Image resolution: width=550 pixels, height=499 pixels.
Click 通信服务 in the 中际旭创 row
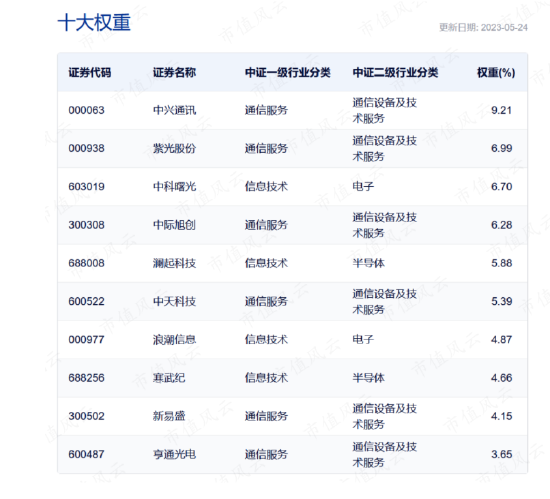point(266,225)
